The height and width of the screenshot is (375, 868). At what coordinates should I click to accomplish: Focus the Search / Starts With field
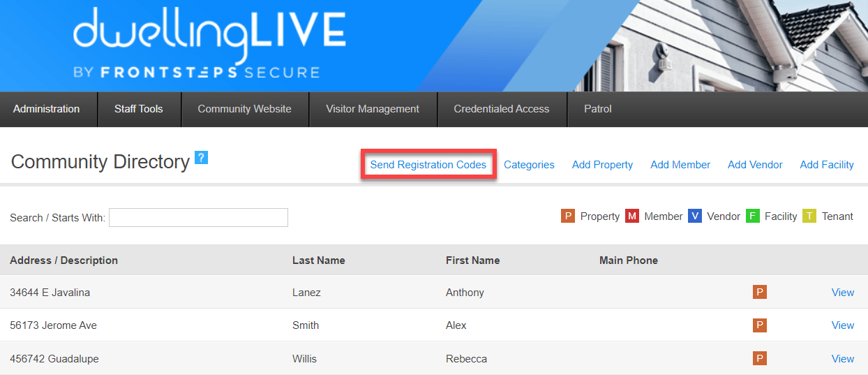[x=198, y=217]
